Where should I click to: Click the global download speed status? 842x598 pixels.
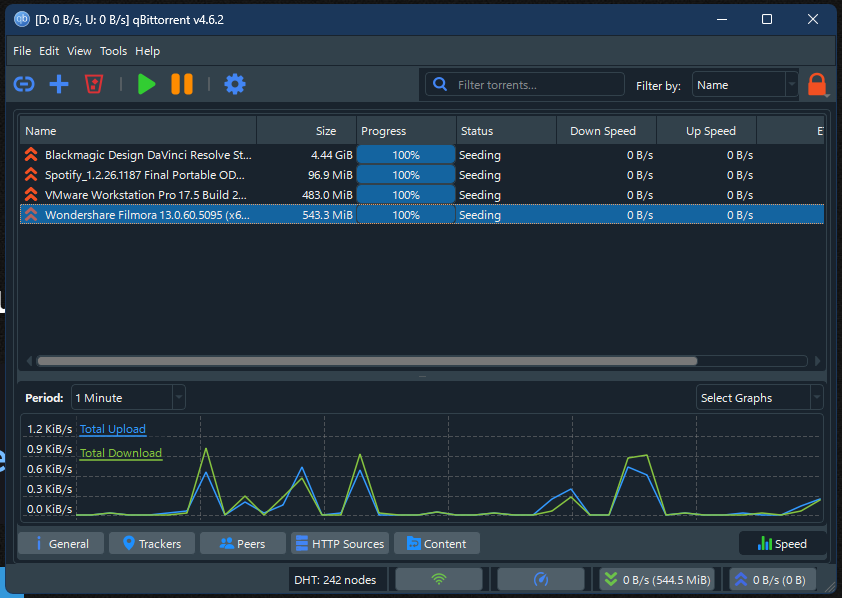[x=657, y=579]
